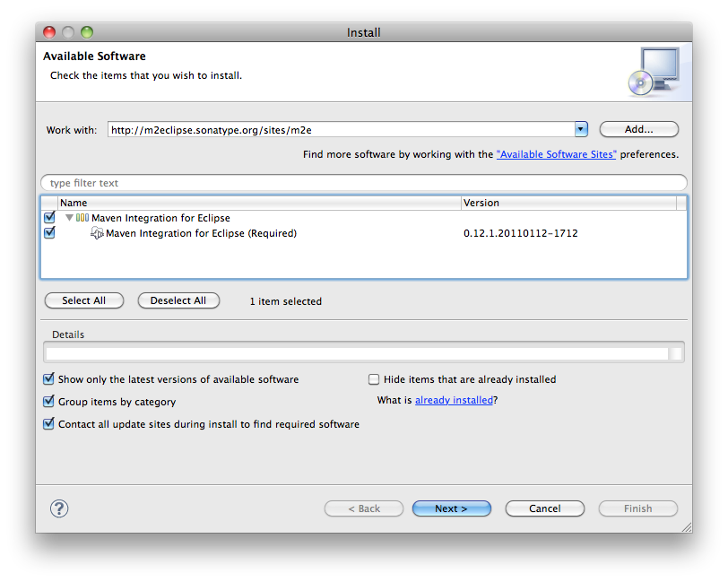Sort by the Version column header
Viewport: 728px width, 582px height.
[572, 204]
